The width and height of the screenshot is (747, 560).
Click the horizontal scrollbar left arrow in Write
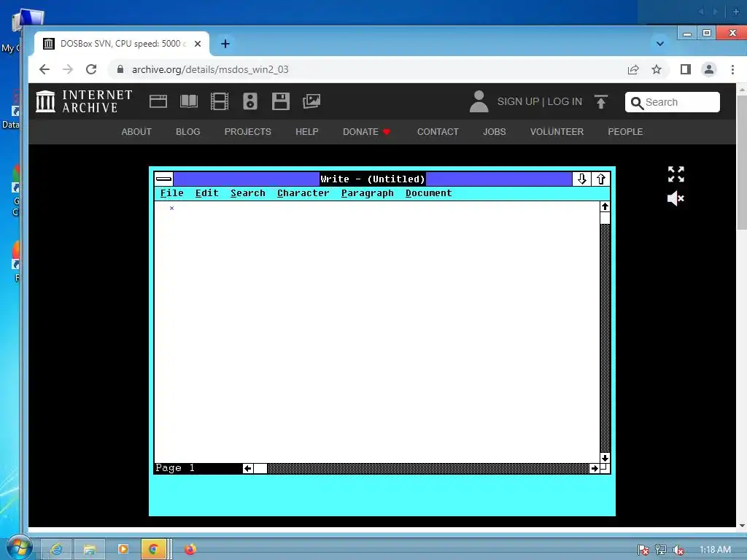[x=248, y=469]
